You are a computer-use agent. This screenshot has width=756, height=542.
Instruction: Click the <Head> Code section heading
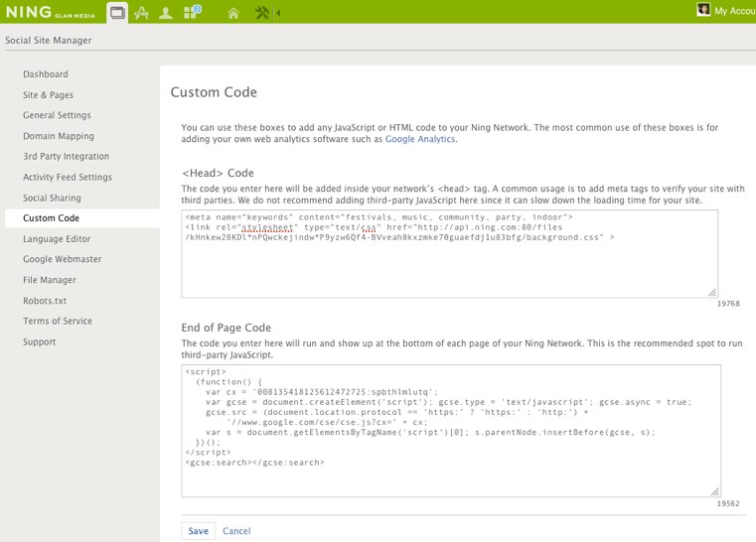coord(218,173)
